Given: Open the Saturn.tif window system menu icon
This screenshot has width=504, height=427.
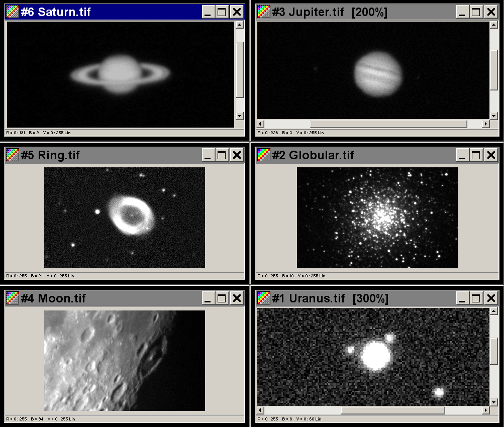Looking at the screenshot, I should pos(13,12).
